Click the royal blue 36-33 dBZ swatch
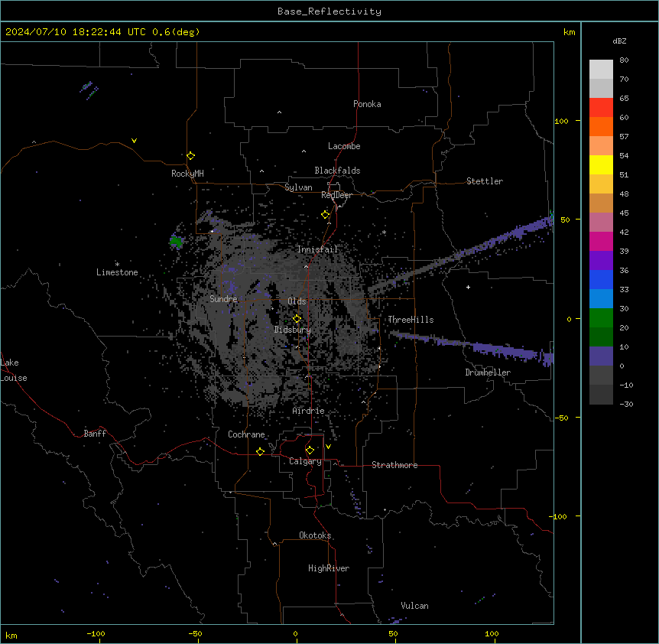 click(601, 279)
